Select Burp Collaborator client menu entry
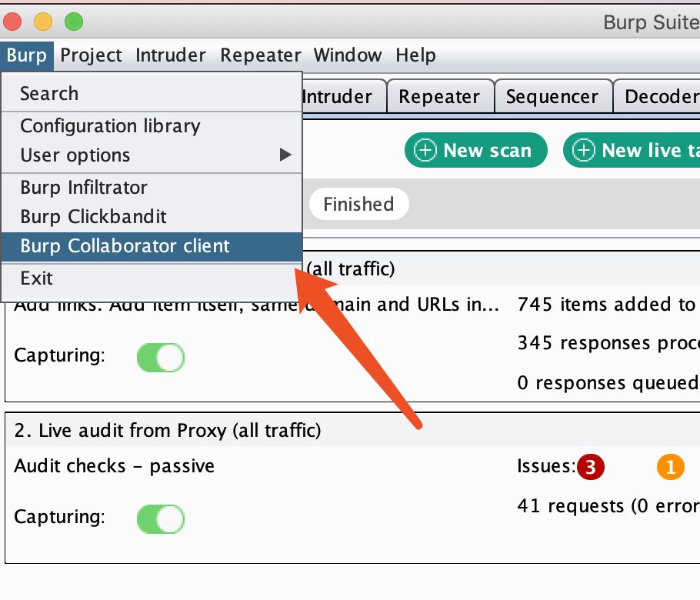 point(125,246)
